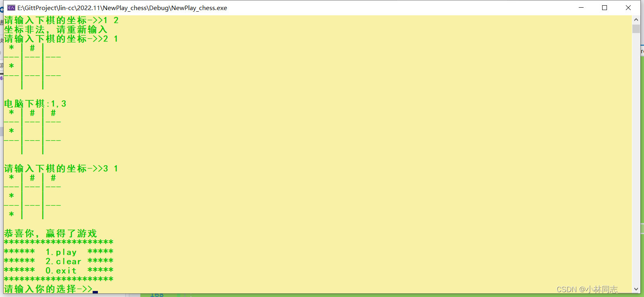Click the '2.clear' menu line
The height and width of the screenshot is (297, 644).
pyautogui.click(x=59, y=262)
